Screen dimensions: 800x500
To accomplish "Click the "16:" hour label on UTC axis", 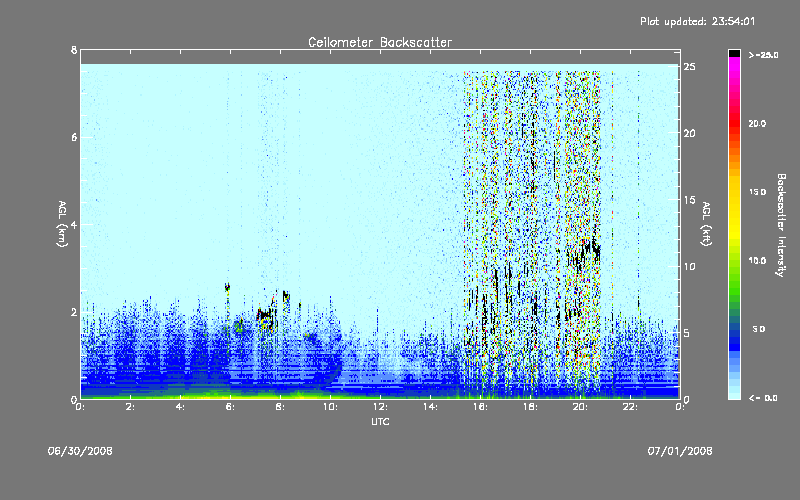I will click(x=480, y=407).
